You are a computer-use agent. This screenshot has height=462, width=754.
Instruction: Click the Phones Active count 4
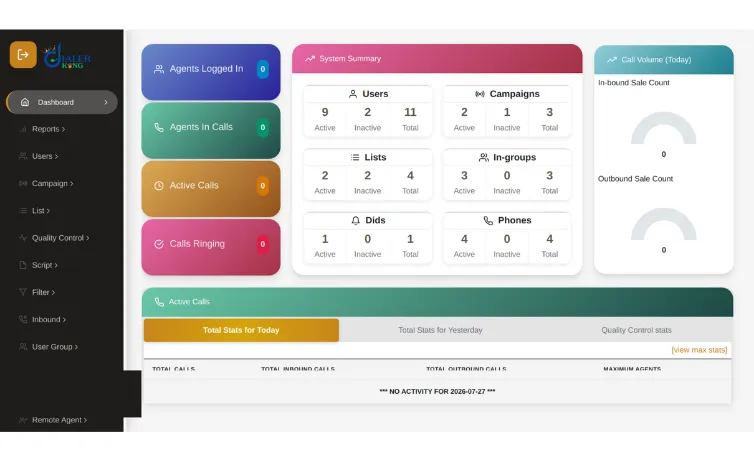click(464, 239)
